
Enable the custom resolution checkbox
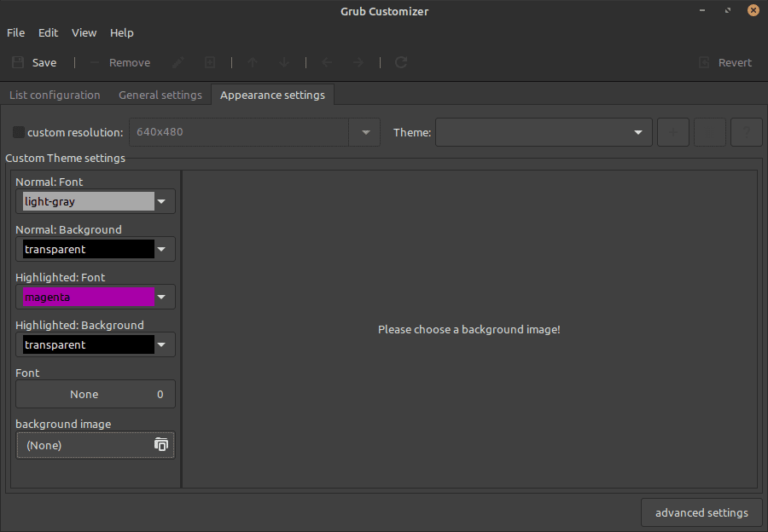tap(19, 132)
